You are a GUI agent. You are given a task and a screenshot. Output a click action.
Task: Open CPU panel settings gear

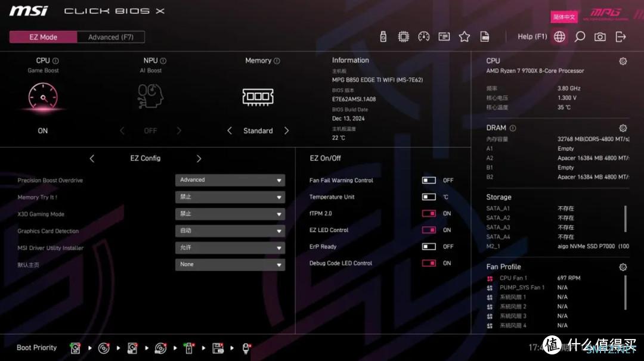(623, 61)
